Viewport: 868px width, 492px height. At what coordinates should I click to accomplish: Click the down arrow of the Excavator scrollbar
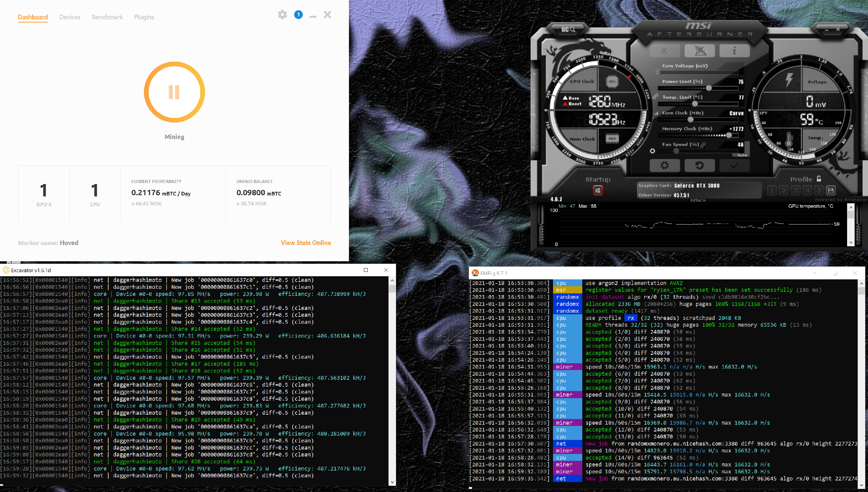pos(392,482)
